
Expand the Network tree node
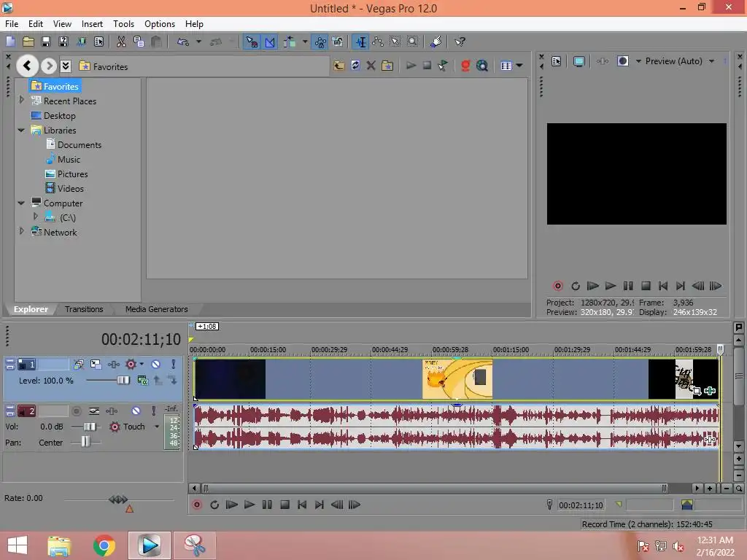(x=21, y=231)
